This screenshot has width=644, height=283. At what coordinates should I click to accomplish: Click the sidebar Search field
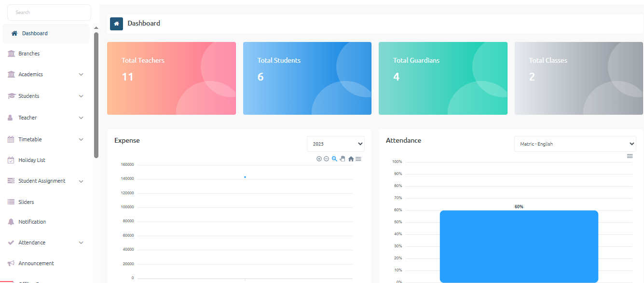pos(49,13)
